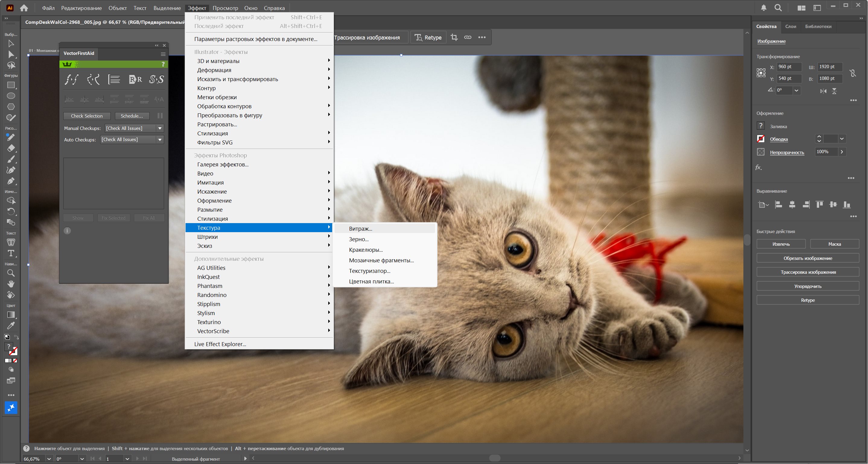The height and width of the screenshot is (464, 868).
Task: Open the Auto Checkups dropdown
Action: click(160, 139)
